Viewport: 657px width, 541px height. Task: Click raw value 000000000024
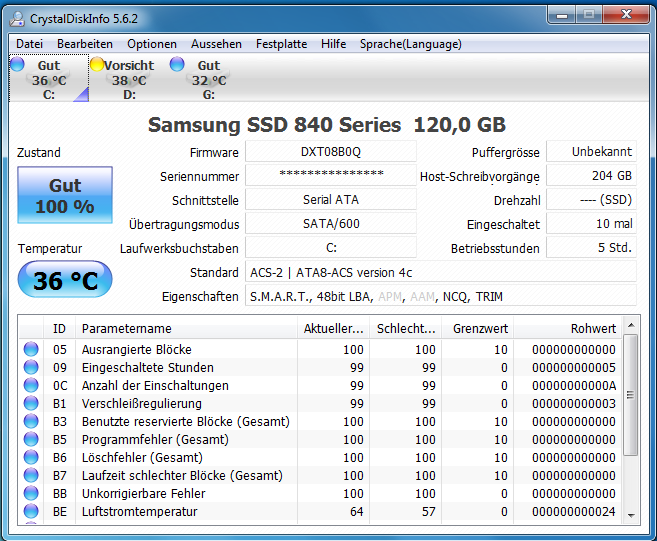pos(574,511)
